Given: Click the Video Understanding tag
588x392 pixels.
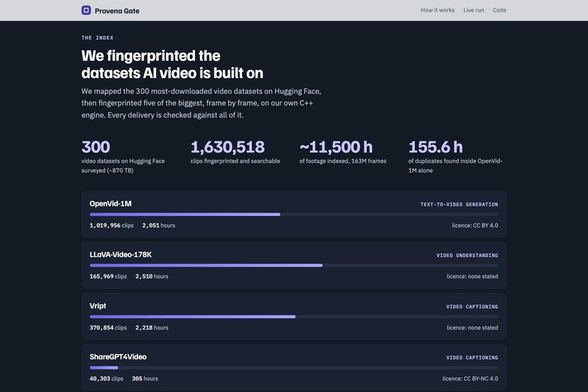Looking at the screenshot, I should click(x=467, y=255).
